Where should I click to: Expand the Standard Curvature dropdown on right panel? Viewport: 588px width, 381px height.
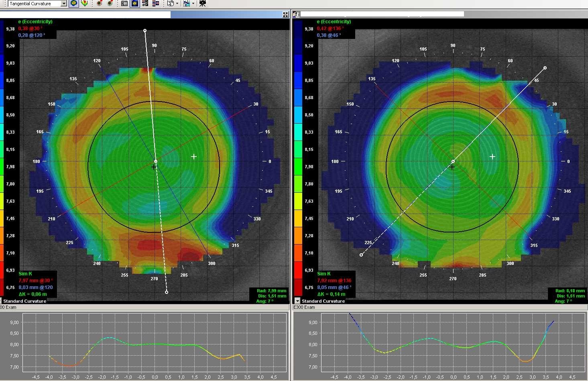coord(297,301)
